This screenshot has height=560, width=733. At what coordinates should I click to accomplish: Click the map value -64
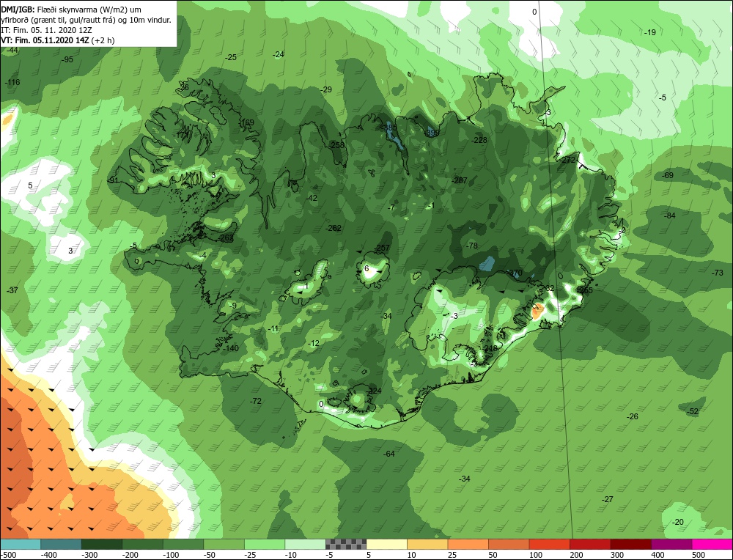click(x=388, y=454)
